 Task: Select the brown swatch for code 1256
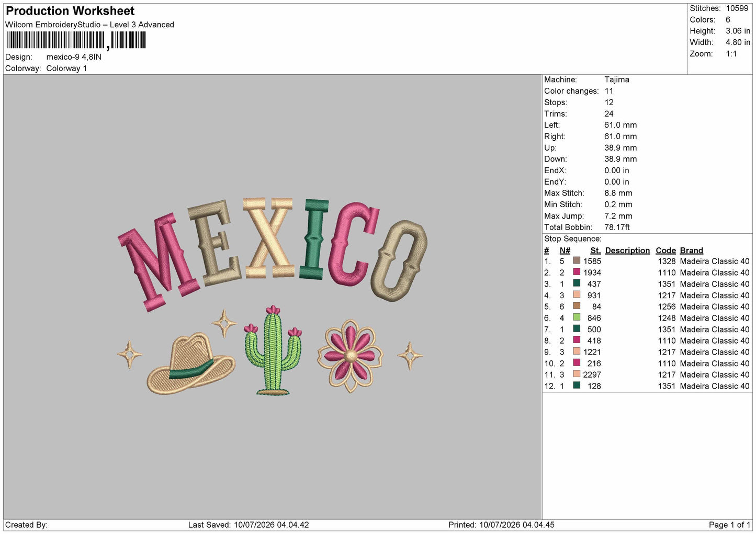577,306
